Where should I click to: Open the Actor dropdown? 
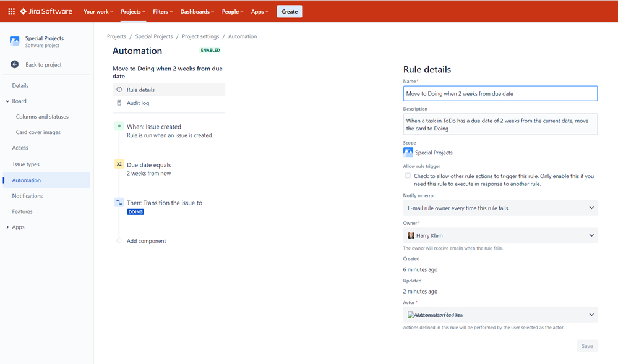tap(500, 315)
